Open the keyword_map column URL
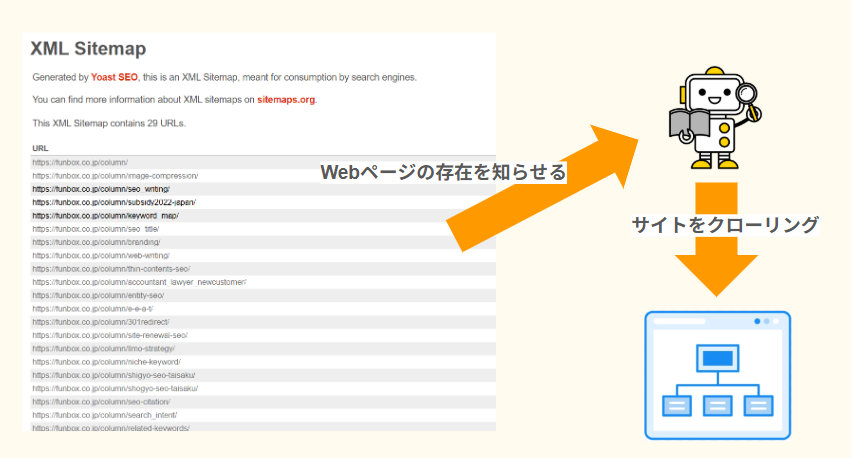The image size is (851, 458). click(x=105, y=215)
